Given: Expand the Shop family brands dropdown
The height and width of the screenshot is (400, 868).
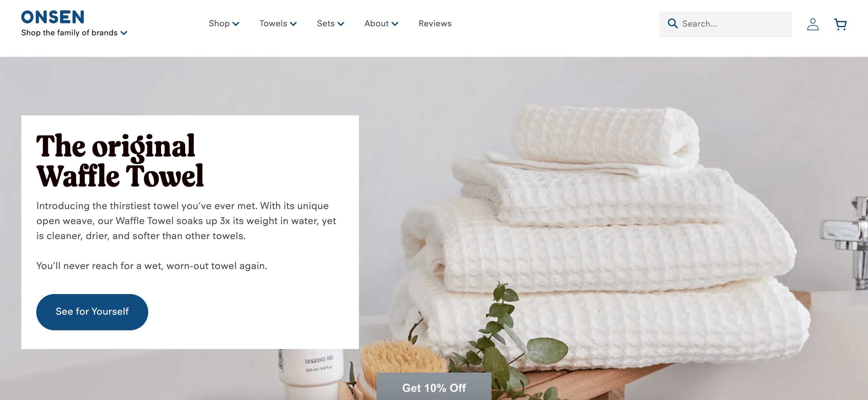Looking at the screenshot, I should point(75,32).
